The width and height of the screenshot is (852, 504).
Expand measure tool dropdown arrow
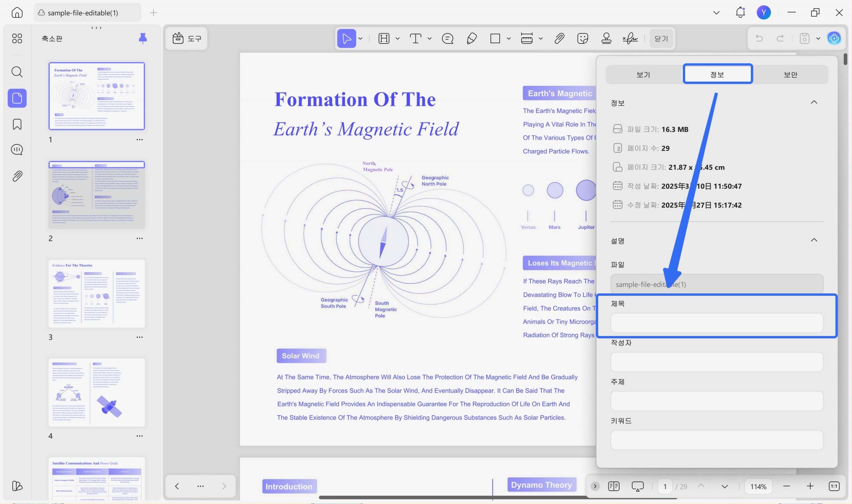(x=540, y=38)
